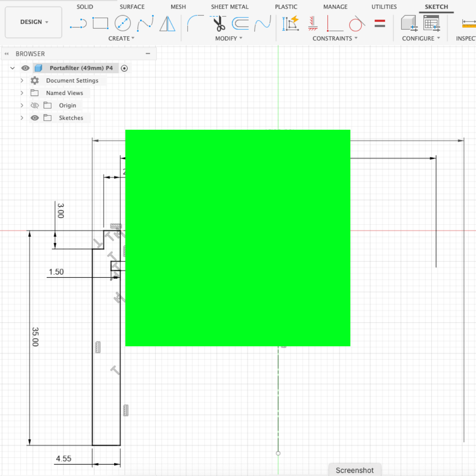Show the hidden Origin folder
Image resolution: width=476 pixels, height=476 pixels.
(x=35, y=106)
